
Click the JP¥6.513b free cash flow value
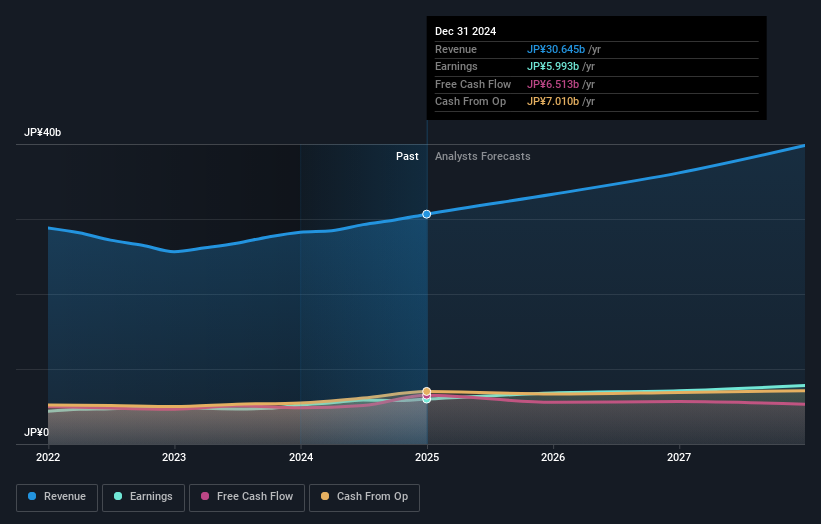pos(552,84)
